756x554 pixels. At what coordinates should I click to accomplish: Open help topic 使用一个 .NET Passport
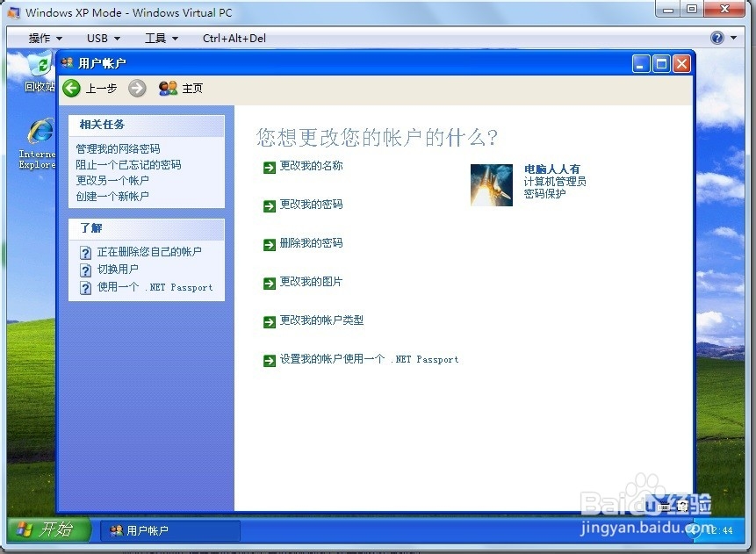click(155, 287)
